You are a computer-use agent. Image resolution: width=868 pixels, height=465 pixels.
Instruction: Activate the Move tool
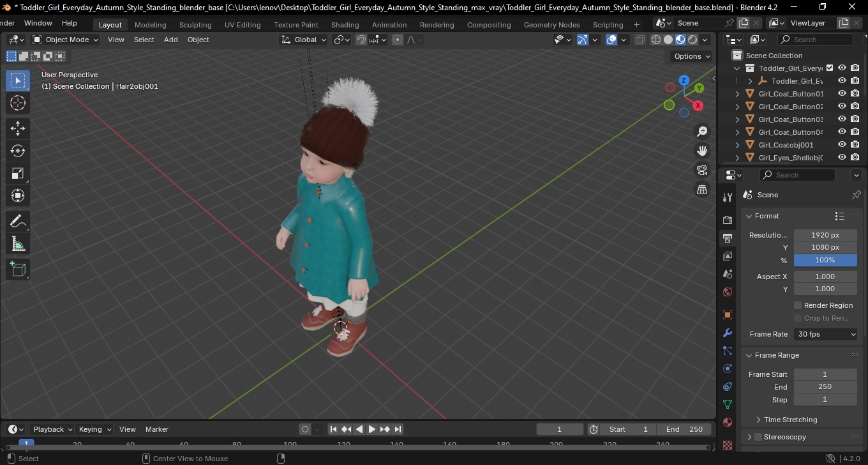coord(18,128)
